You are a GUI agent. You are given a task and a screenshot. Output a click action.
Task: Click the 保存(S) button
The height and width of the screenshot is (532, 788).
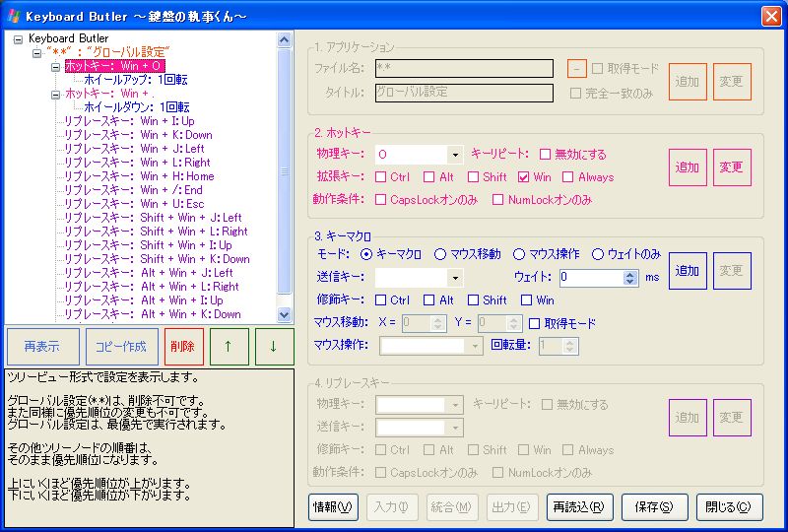tap(654, 506)
